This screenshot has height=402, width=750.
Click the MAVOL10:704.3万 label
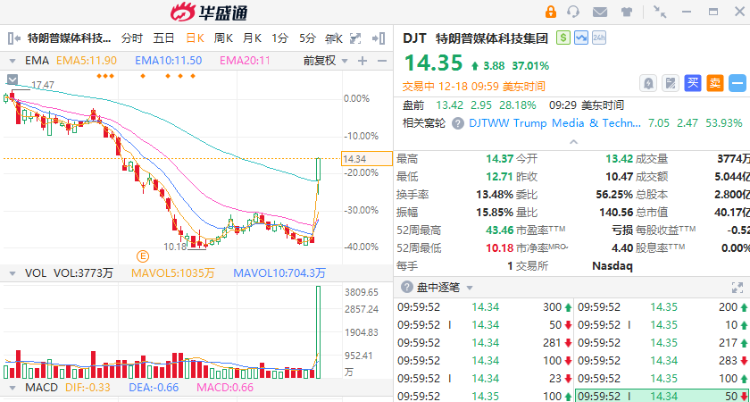pyautogui.click(x=279, y=273)
